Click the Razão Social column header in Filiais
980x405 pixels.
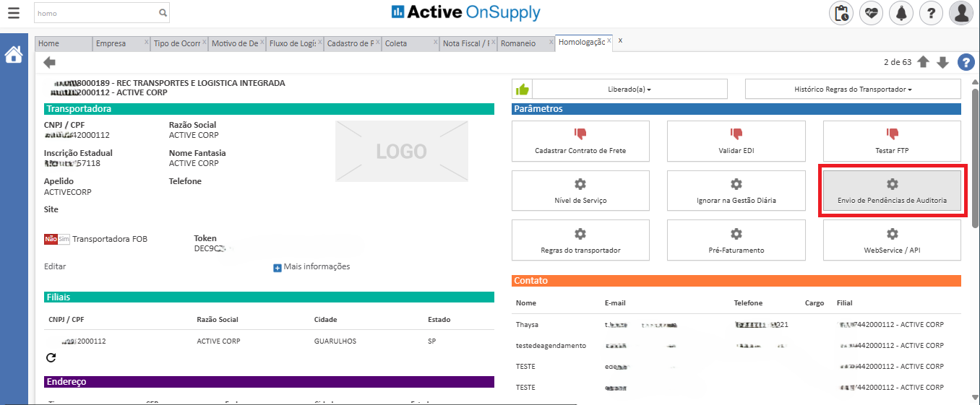point(218,320)
